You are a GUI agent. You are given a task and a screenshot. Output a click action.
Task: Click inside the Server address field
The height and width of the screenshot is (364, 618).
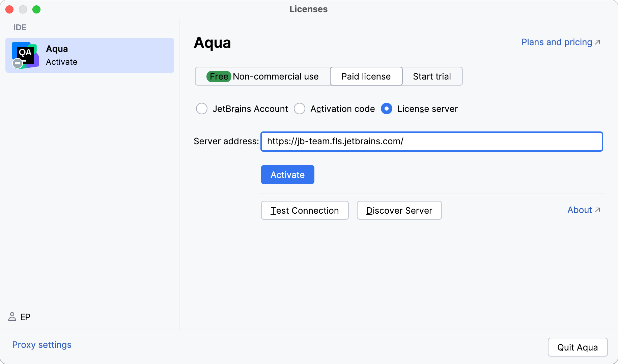(432, 142)
